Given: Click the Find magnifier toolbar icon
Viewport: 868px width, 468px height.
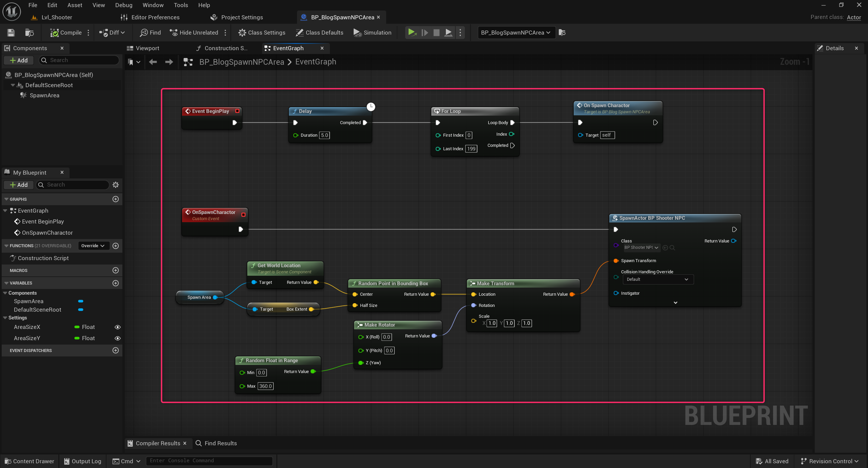Looking at the screenshot, I should (144, 33).
